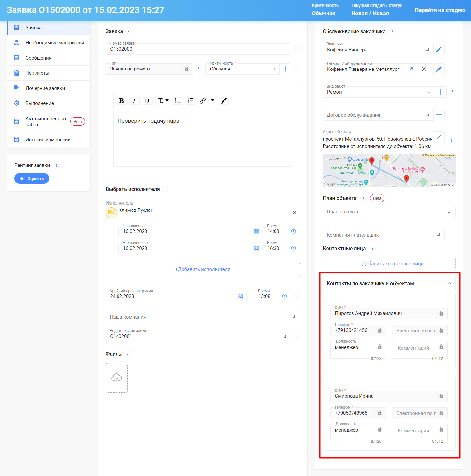
Task: Open the Критичность dropdown
Action: (x=243, y=69)
